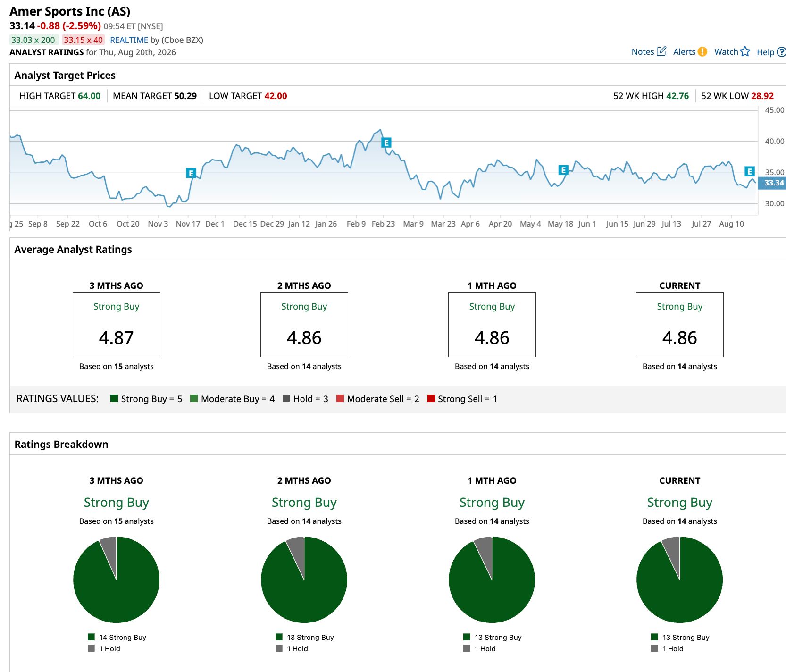Click the red Strong Sell = 1 swatch
This screenshot has height=672, width=786.
coord(431,398)
